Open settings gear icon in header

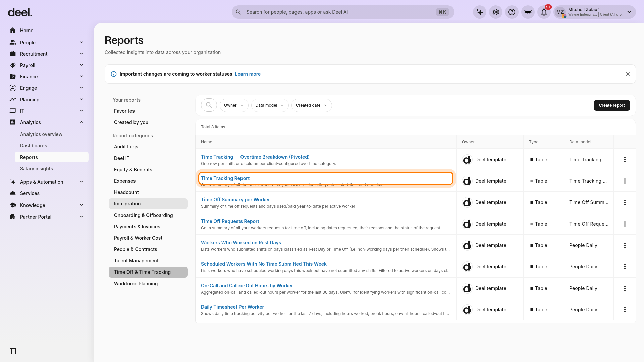tap(496, 12)
